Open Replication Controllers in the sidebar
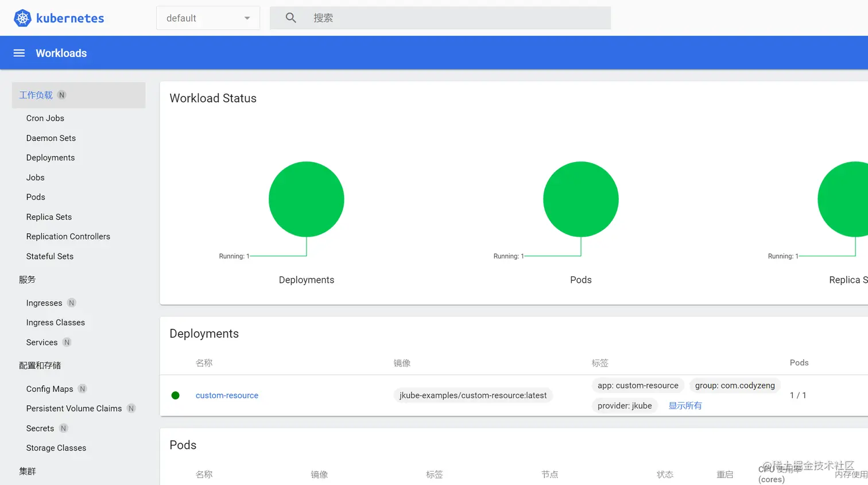 [x=68, y=237]
